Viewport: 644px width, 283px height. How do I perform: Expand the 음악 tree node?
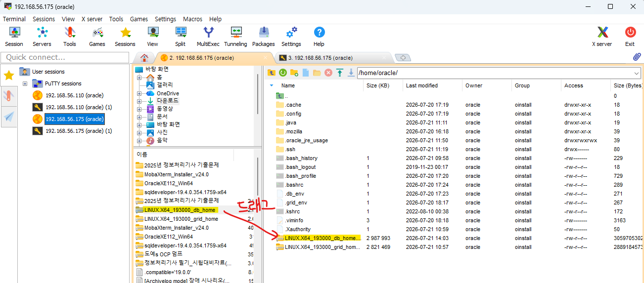[139, 140]
